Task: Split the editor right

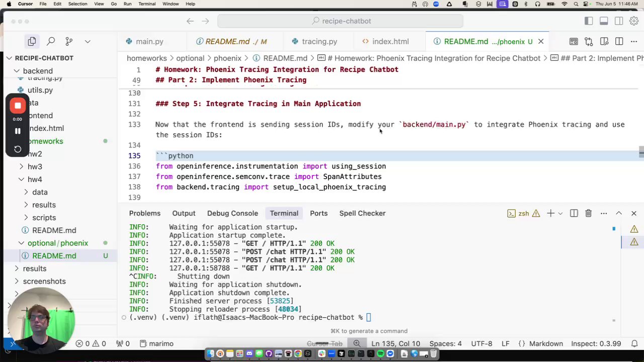Action: 619,41
